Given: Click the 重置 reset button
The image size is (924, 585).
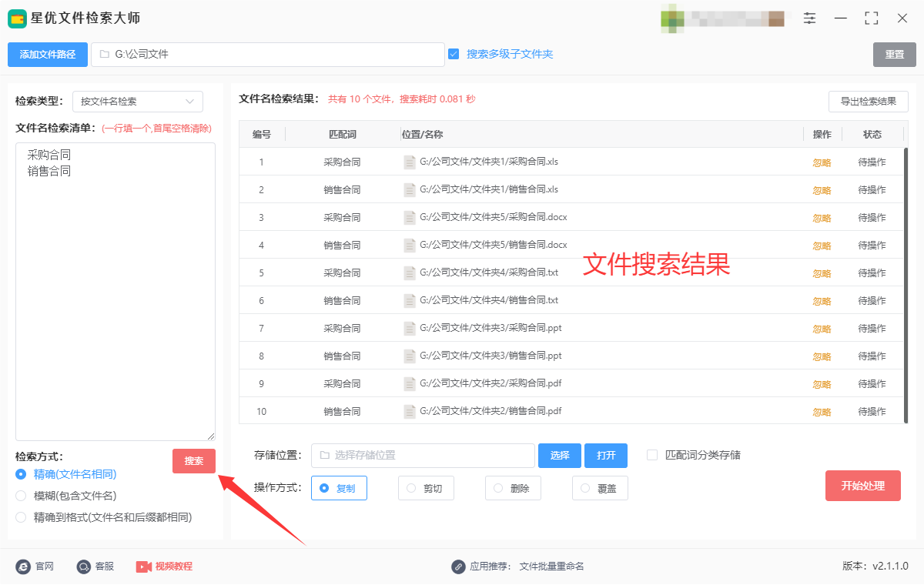Looking at the screenshot, I should click(x=895, y=55).
